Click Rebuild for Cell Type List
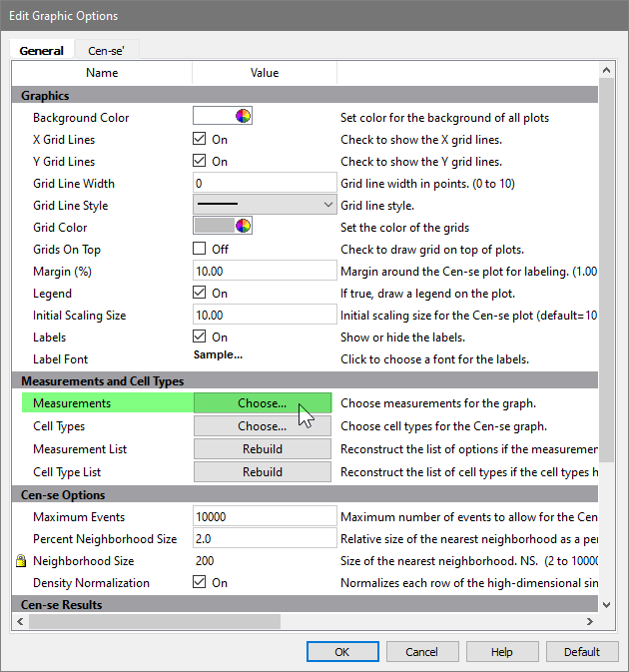This screenshot has width=629, height=672. [262, 472]
